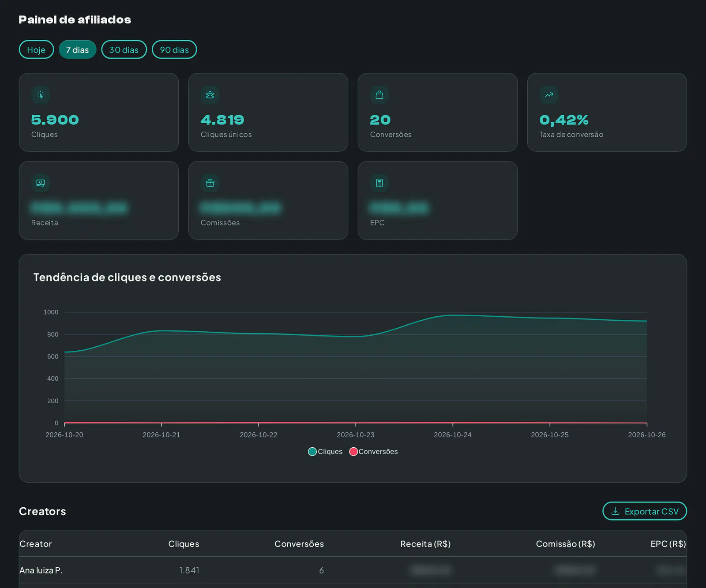Click the Creator column header
The height and width of the screenshot is (588, 706).
[x=36, y=544]
